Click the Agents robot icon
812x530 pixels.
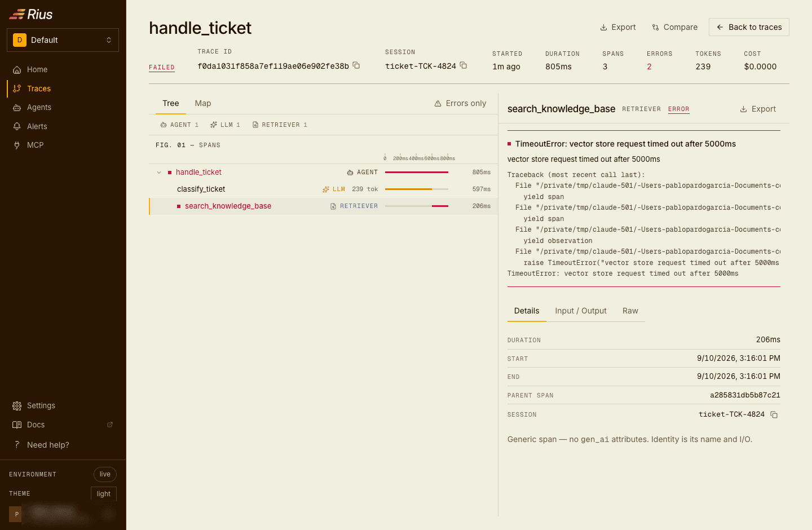coord(17,108)
